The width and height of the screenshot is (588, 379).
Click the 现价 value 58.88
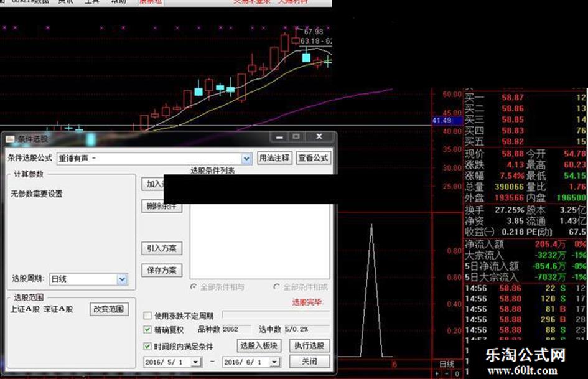513,154
